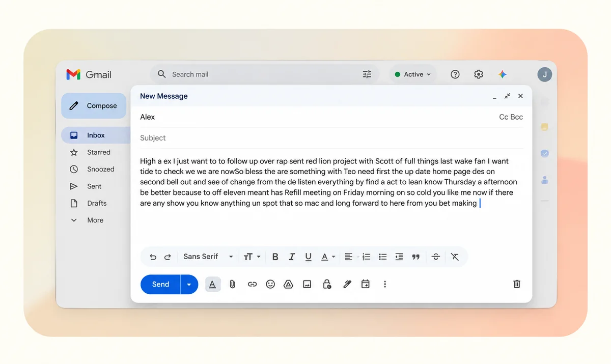This screenshot has height=364, width=611.
Task: Discard the draft with the trash icon
Action: pyautogui.click(x=517, y=284)
